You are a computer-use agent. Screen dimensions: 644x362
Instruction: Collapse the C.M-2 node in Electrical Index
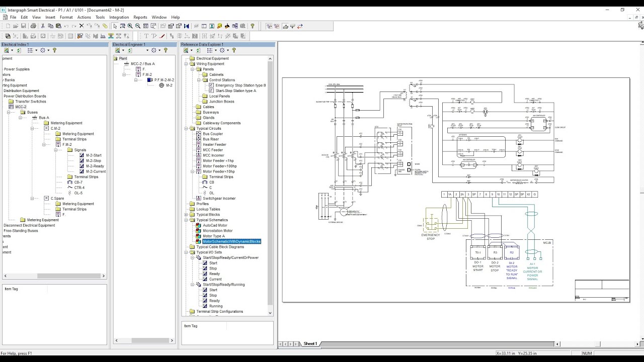click(32, 128)
